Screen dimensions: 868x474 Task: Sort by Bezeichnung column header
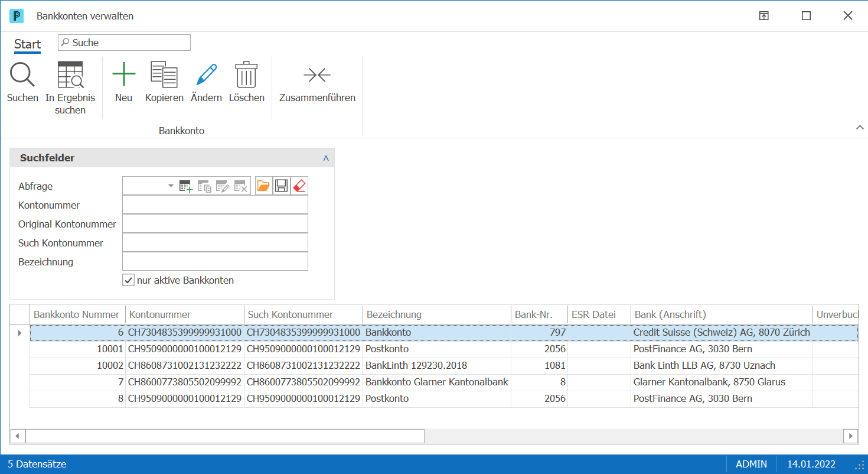pos(436,314)
